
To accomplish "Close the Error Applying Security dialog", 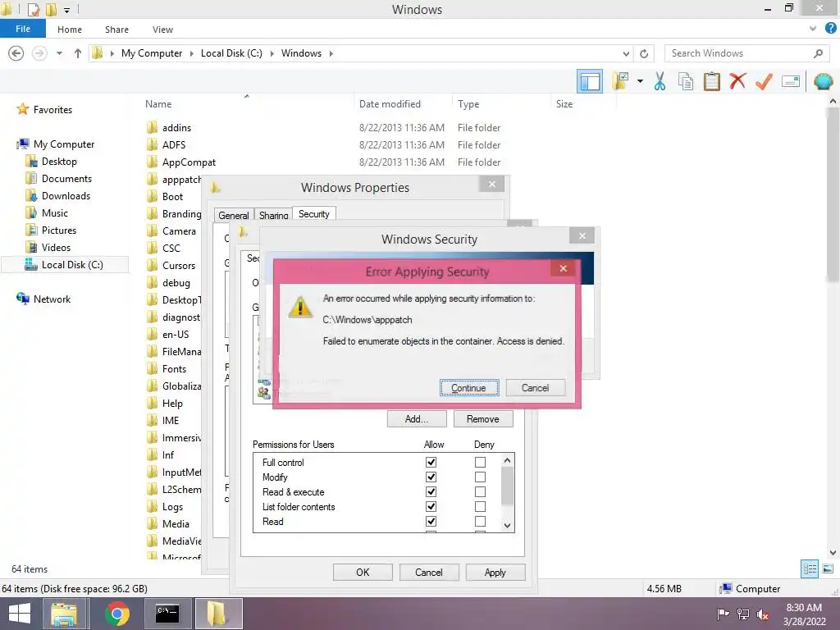I will [x=563, y=268].
